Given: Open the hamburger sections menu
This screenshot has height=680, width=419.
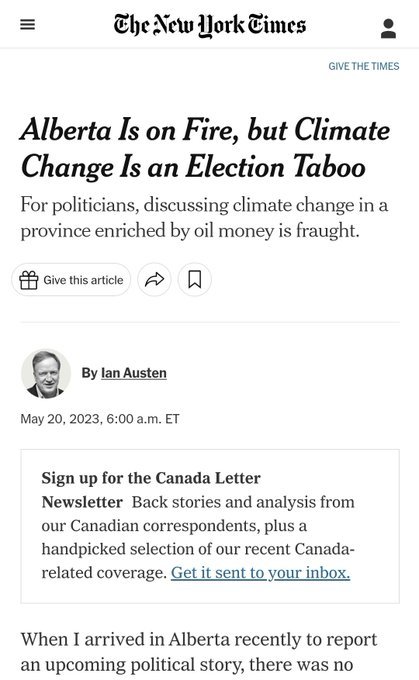Looking at the screenshot, I should pos(27,25).
